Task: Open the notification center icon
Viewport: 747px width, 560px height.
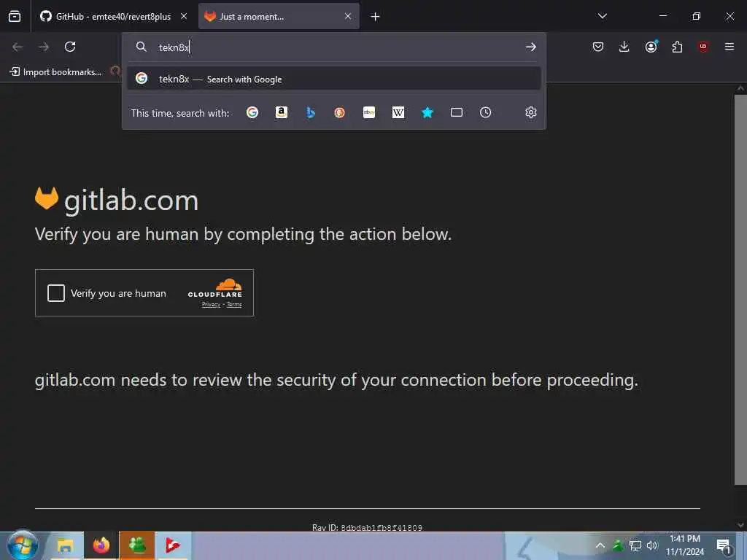Action: tap(724, 545)
